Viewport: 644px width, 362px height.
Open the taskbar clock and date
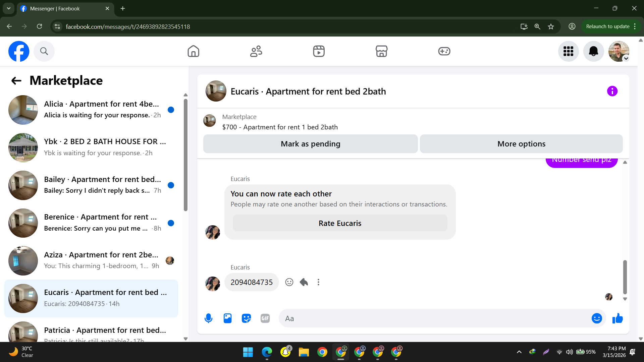[614, 352]
